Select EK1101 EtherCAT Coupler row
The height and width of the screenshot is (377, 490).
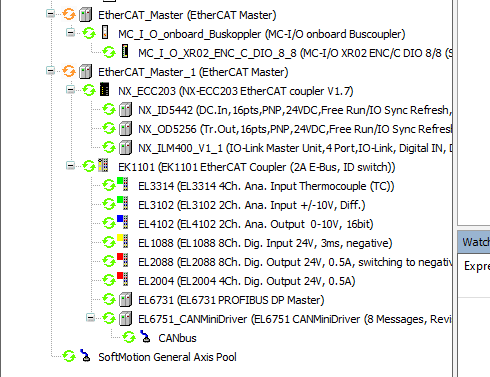point(257,167)
